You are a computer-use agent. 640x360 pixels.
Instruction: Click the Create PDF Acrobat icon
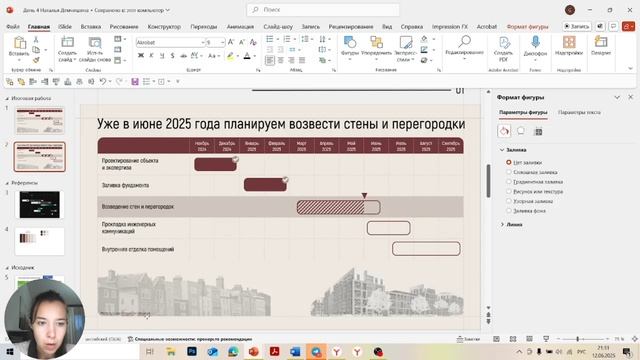[x=504, y=43]
